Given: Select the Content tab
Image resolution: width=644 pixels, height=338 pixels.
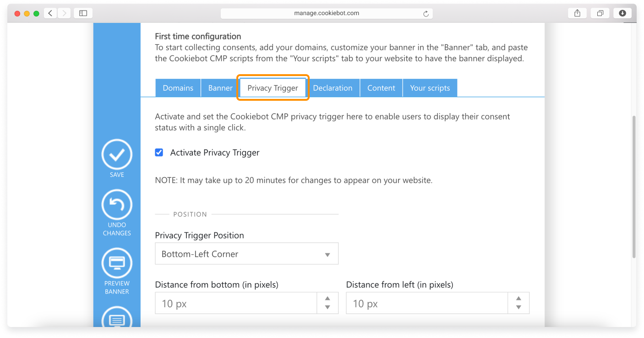Looking at the screenshot, I should (381, 88).
